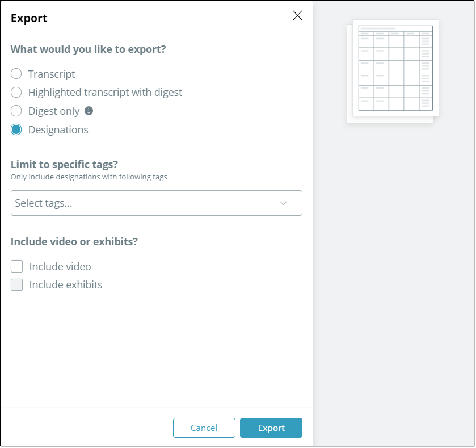Viewport: 476px width, 448px height.
Task: Enable the "Include video" checkbox
Action: coord(16,266)
